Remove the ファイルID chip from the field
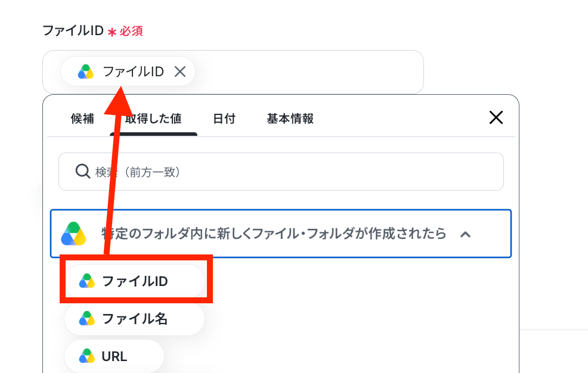This screenshot has width=588, height=373. [x=180, y=71]
